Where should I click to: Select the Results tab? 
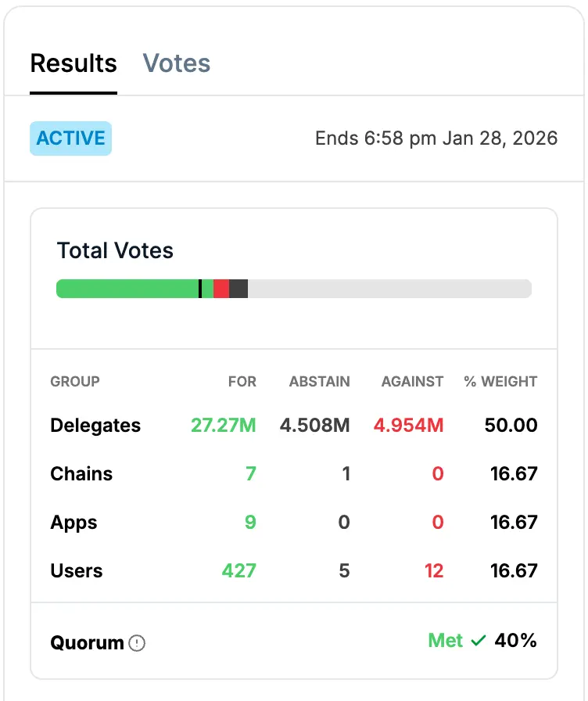pyautogui.click(x=73, y=63)
